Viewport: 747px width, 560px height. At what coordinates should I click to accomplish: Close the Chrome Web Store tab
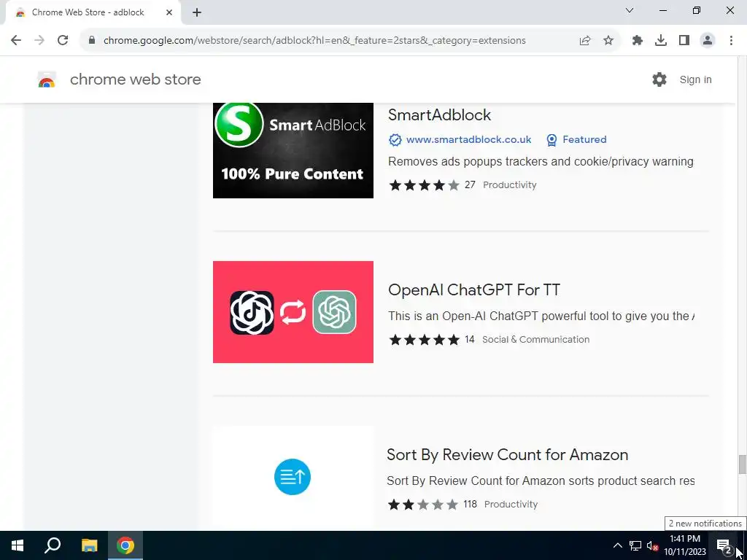169,12
